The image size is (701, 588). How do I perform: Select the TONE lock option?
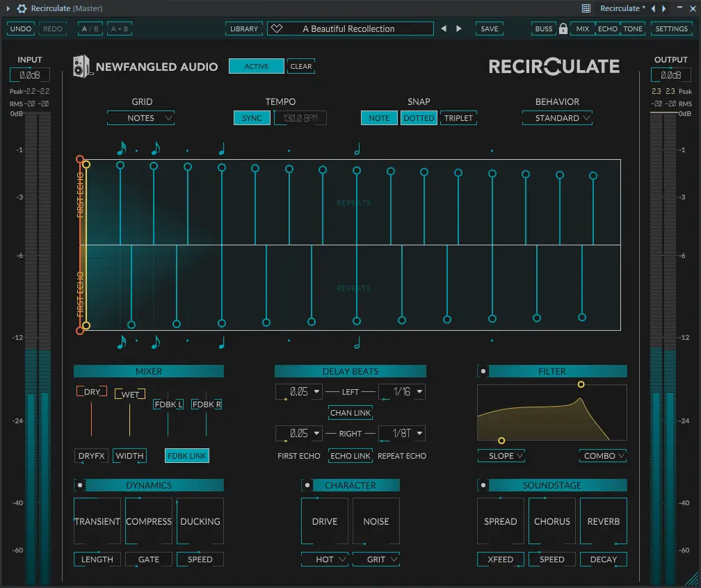[x=633, y=28]
